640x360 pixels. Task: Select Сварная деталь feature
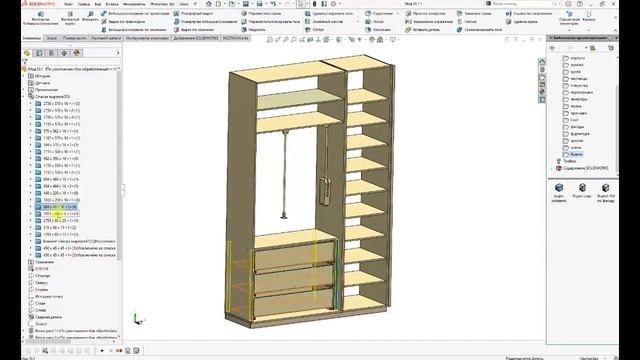45,317
